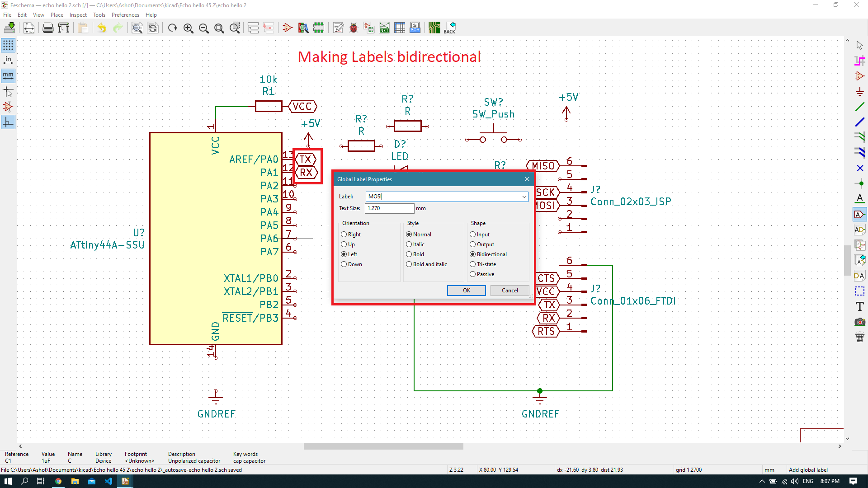Select the delete item trash tool
The image size is (868, 488).
click(860, 337)
